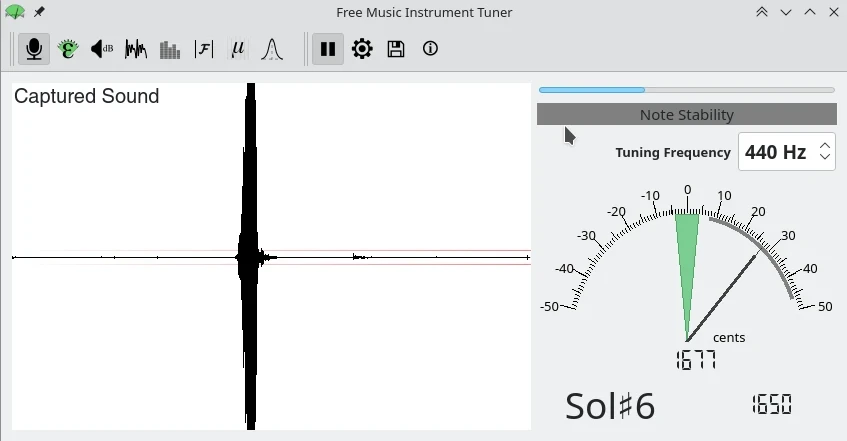The image size is (847, 441).
Task: Click the green tuner app icon in title bar
Action: click(15, 12)
